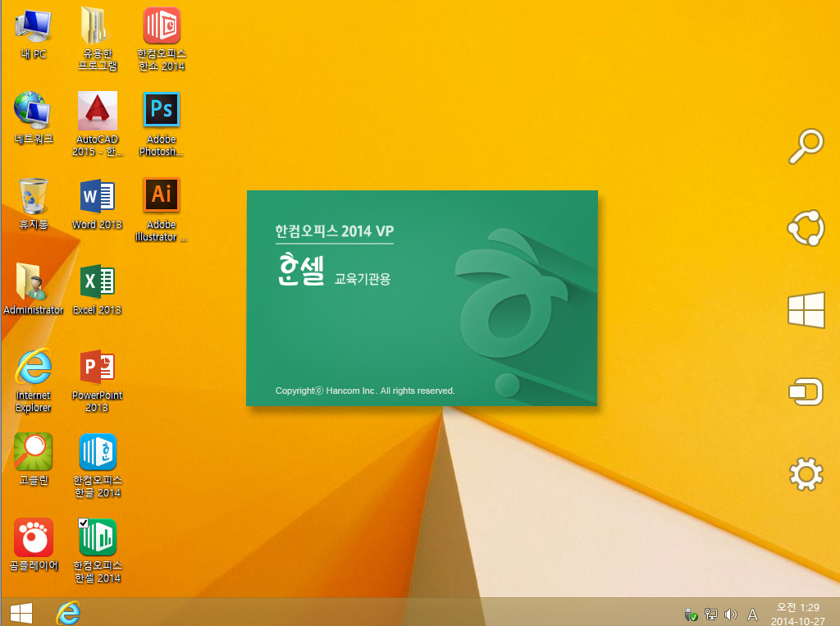Click the Copyright Hancom Inc. text
The height and width of the screenshot is (626, 840).
[365, 391]
